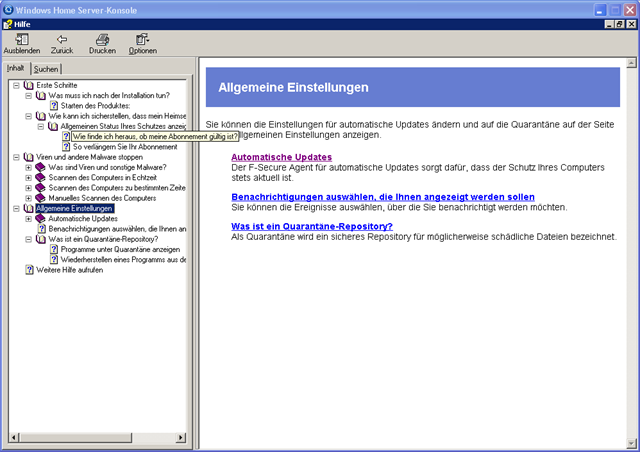Expand Scannen des Computers zu bestimmten Zeiten
This screenshot has height=452, width=640.
(x=29, y=188)
